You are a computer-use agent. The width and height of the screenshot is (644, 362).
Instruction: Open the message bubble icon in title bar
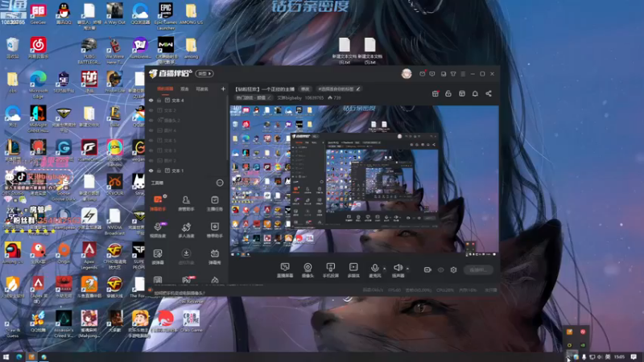click(432, 74)
